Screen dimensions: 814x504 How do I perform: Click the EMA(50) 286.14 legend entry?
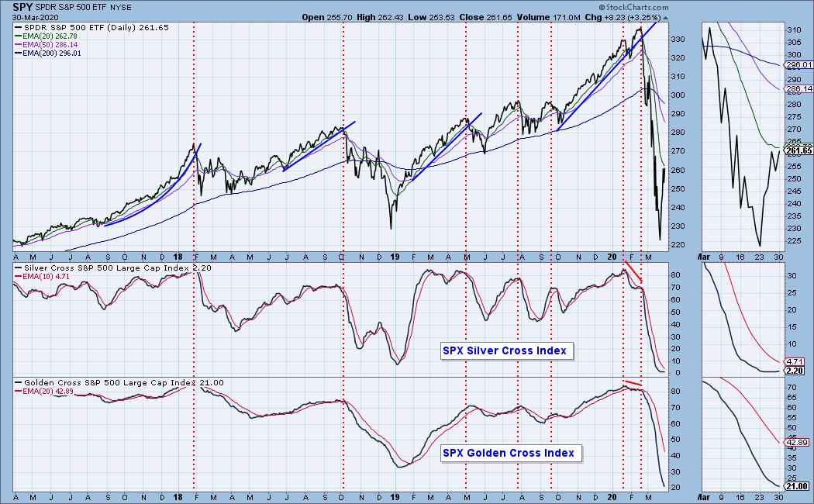pyautogui.click(x=47, y=45)
